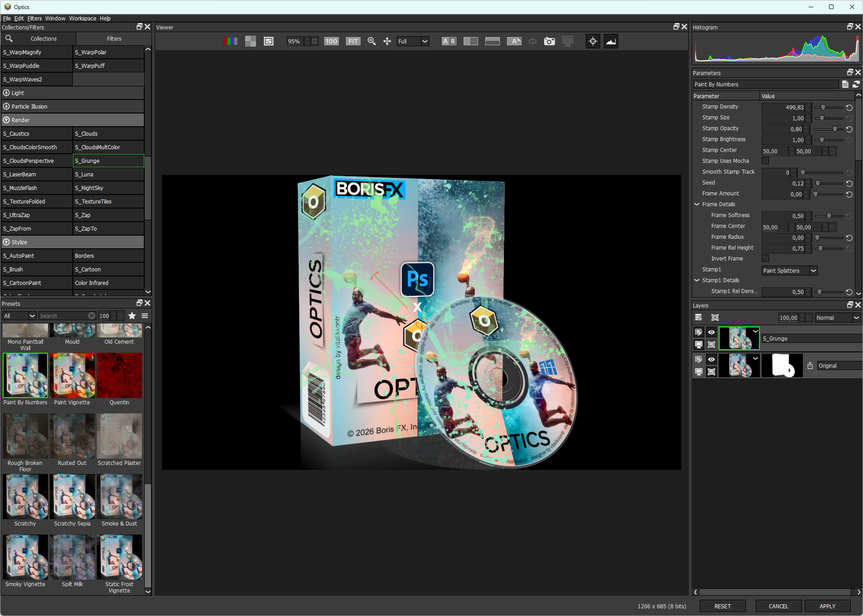This screenshot has width=863, height=616.
Task: Open the Stamp1 Paint Splatters dropdown
Action: (x=790, y=270)
